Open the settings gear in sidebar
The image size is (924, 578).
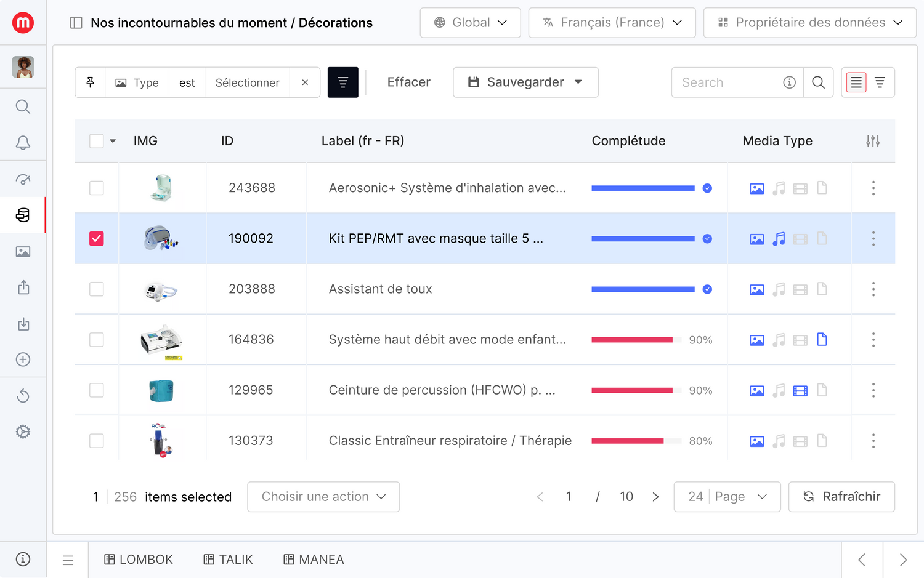tap(23, 431)
